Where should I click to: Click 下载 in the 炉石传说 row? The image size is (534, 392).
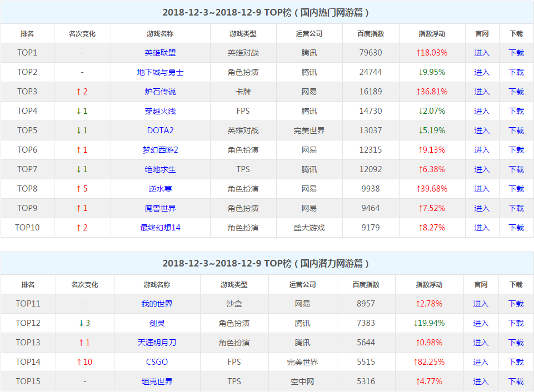tap(516, 92)
